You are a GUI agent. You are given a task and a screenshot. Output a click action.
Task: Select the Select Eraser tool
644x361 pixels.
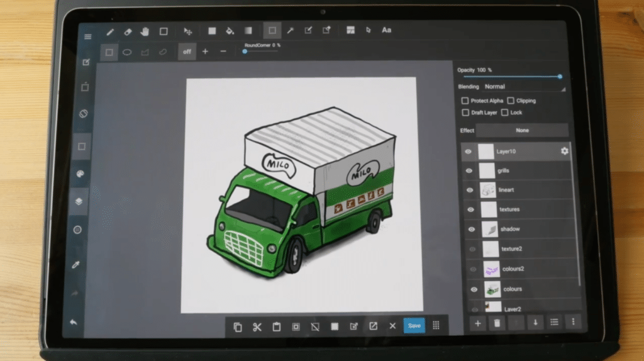pyautogui.click(x=326, y=30)
